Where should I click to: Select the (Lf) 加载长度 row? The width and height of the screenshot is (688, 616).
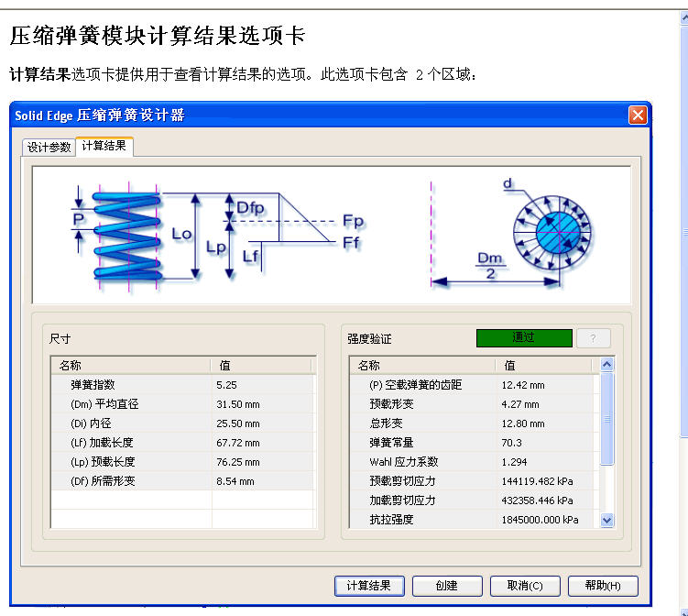(182, 443)
